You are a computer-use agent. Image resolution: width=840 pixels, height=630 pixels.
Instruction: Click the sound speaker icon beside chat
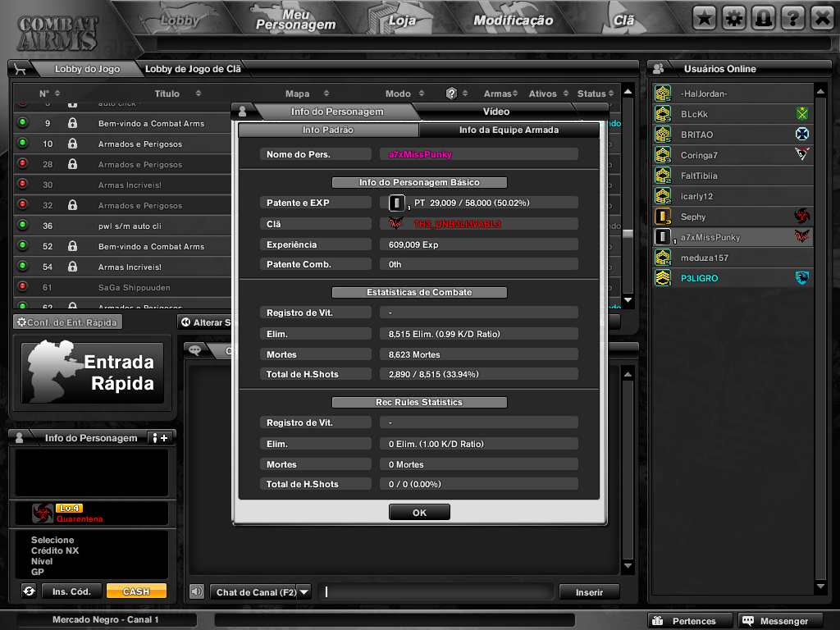point(197,591)
